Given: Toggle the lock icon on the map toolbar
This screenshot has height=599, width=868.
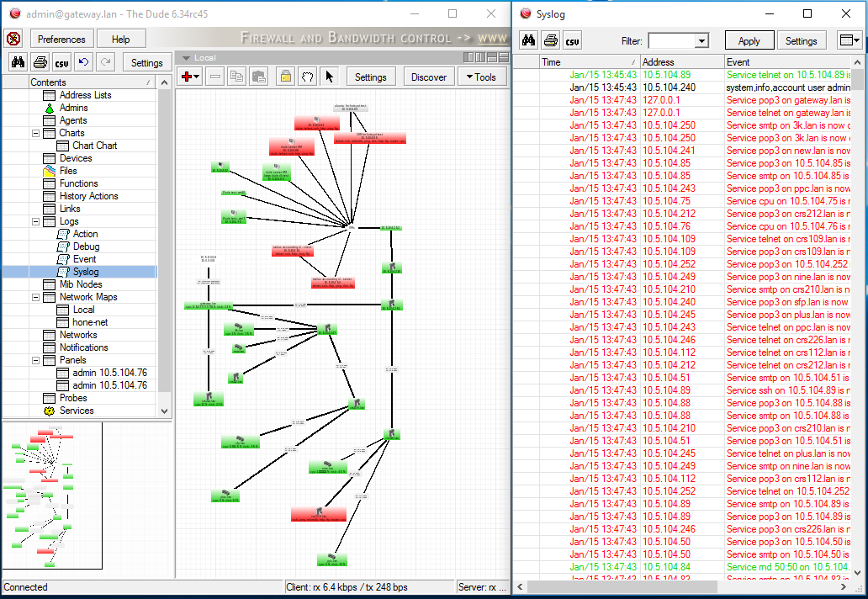Looking at the screenshot, I should (x=286, y=77).
